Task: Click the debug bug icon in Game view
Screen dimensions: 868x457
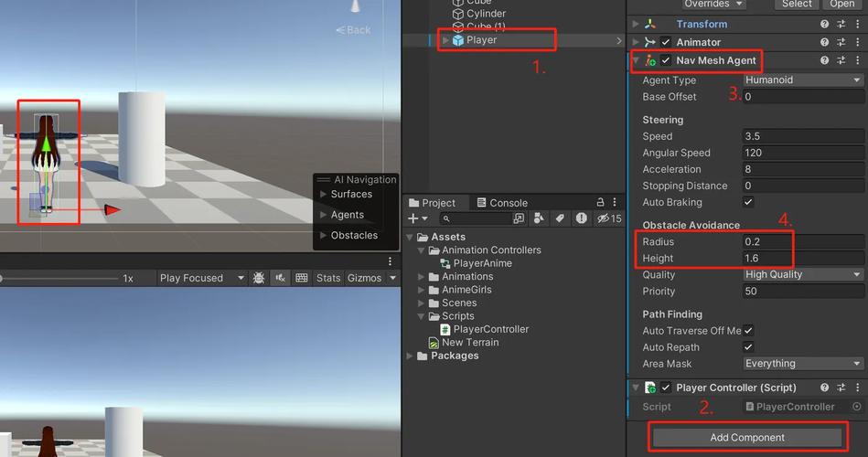Action: coord(259,278)
